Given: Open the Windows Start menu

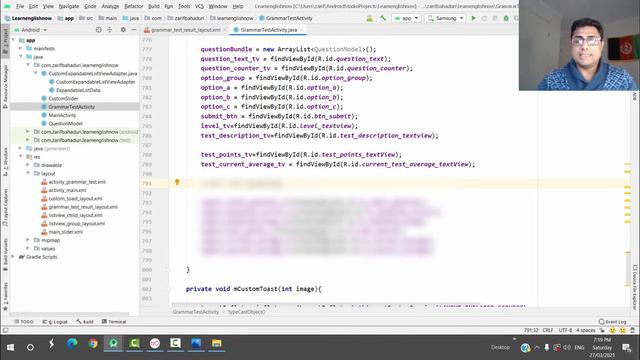Looking at the screenshot, I should click(x=10, y=347).
